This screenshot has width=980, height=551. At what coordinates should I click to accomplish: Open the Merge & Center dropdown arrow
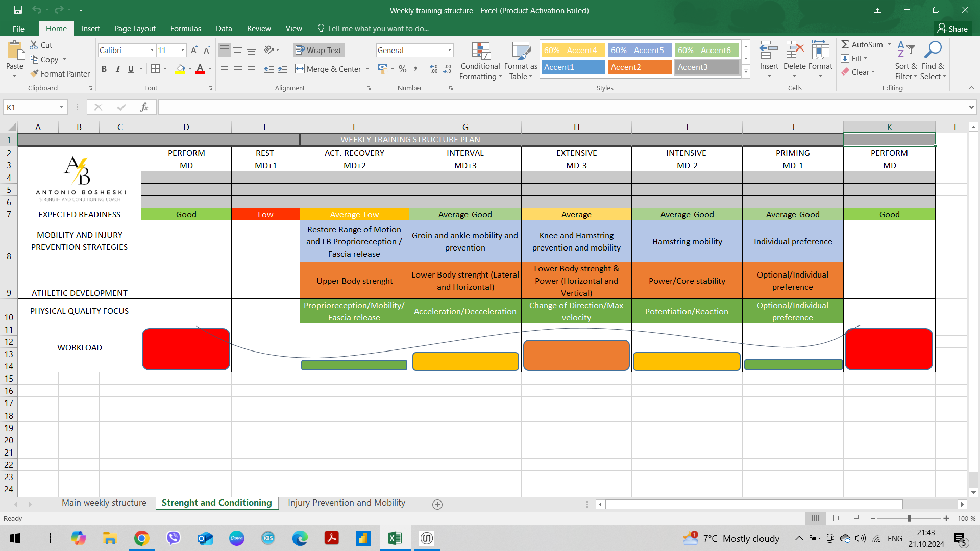click(367, 69)
